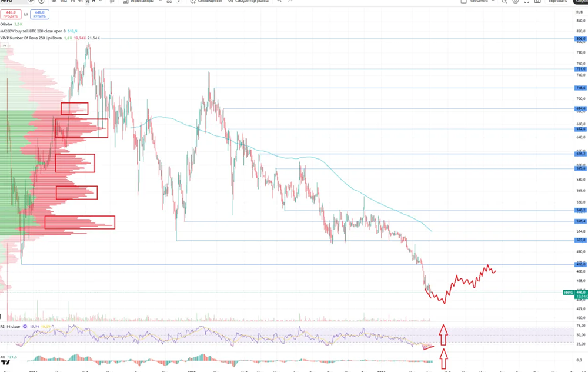Viewport: 588px width, 372px height.
Task: Click the 476,0 price line label
Action: (x=580, y=264)
